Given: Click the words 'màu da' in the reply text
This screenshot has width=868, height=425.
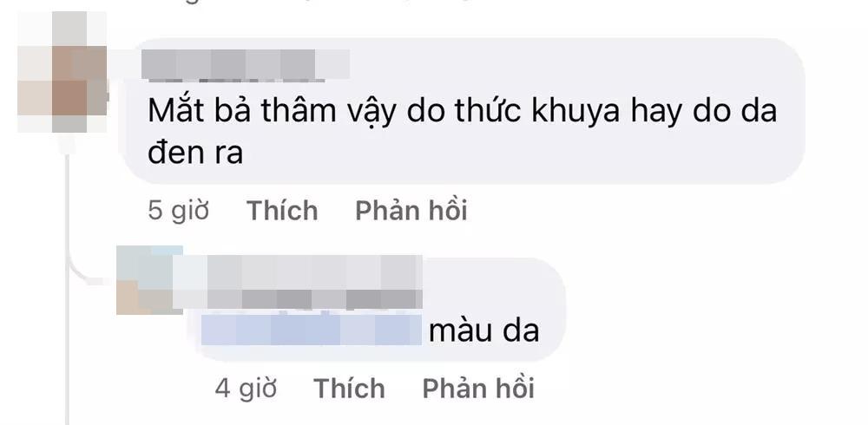Looking at the screenshot, I should coord(483,330).
